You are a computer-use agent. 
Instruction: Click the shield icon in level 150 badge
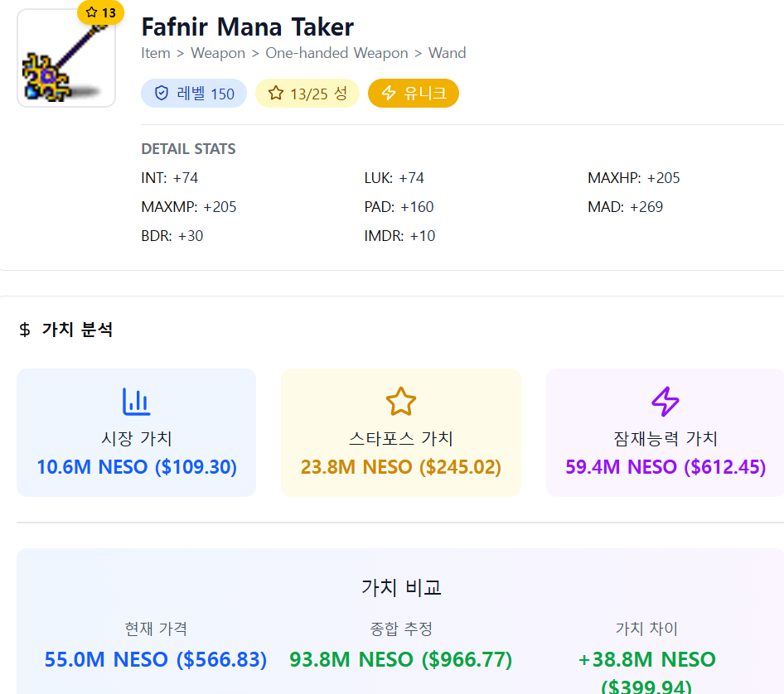(x=162, y=94)
